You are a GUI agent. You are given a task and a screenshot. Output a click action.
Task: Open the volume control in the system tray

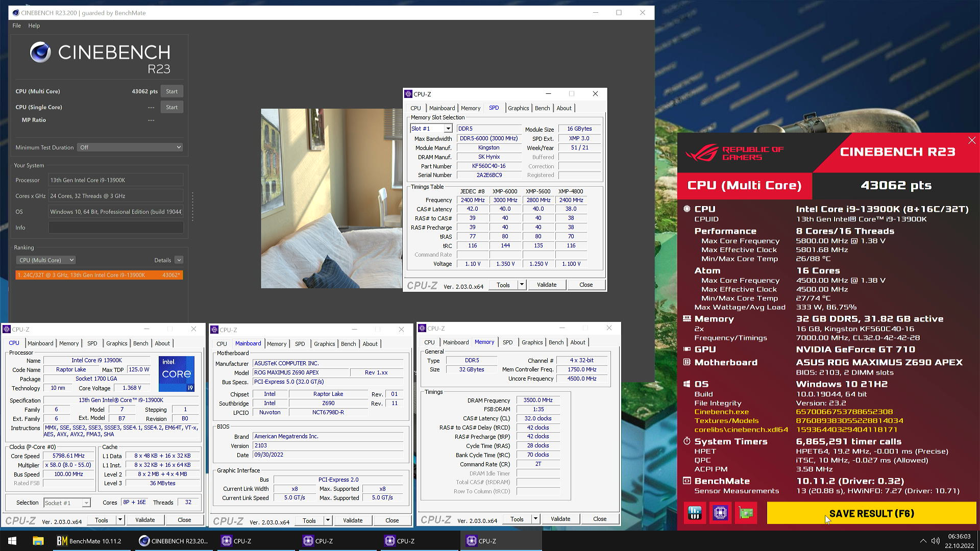pyautogui.click(x=936, y=541)
